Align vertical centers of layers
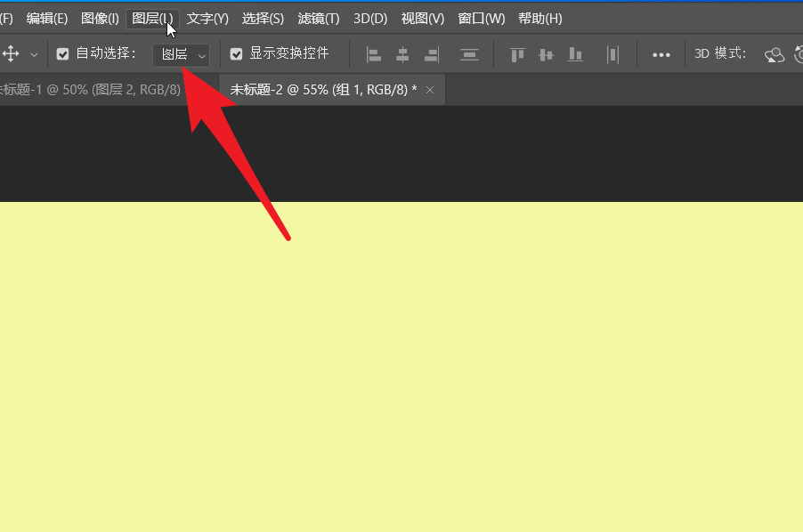 (546, 54)
